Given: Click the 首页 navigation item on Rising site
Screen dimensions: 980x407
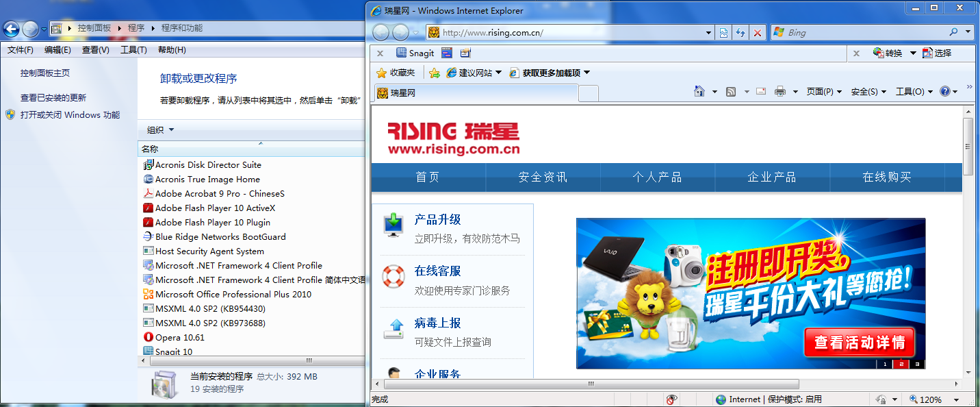Looking at the screenshot, I should coord(428,177).
